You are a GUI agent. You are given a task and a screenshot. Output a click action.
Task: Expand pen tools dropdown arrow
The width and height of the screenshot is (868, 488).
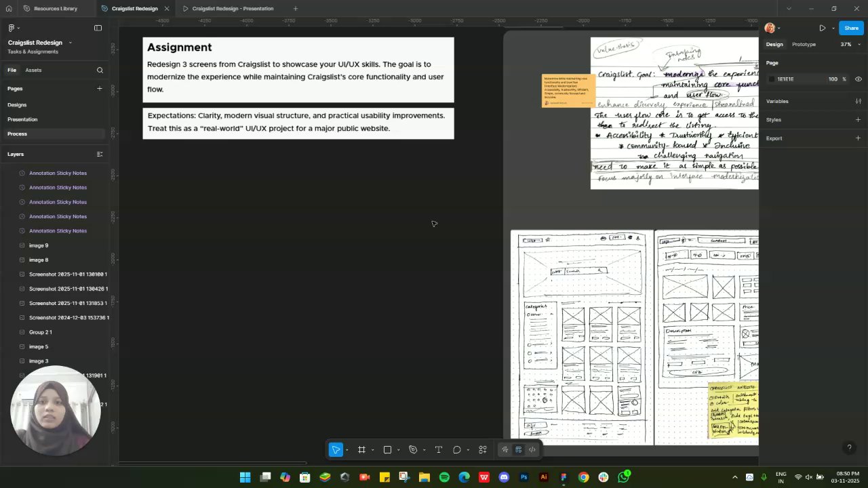point(424,450)
